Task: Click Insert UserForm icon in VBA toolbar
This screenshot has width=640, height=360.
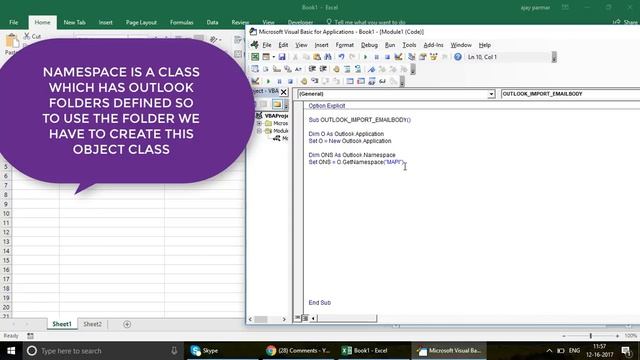Action: point(266,57)
